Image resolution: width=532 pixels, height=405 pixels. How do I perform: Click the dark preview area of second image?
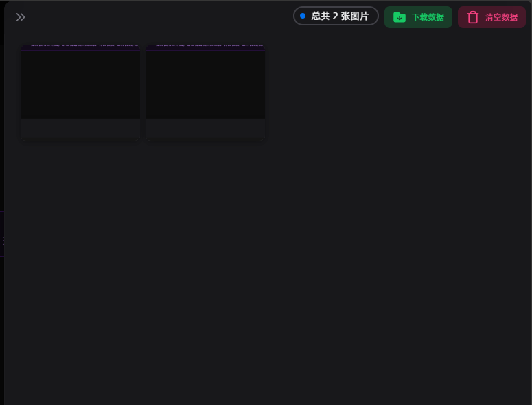point(205,84)
